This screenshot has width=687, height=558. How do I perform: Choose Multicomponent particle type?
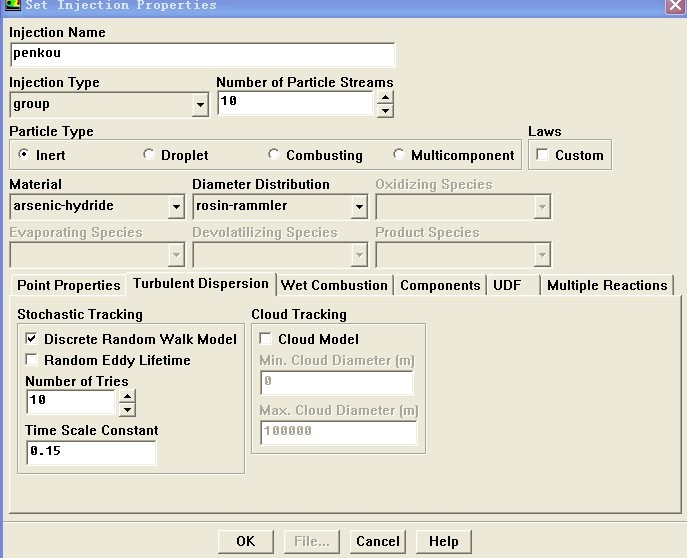tap(399, 155)
